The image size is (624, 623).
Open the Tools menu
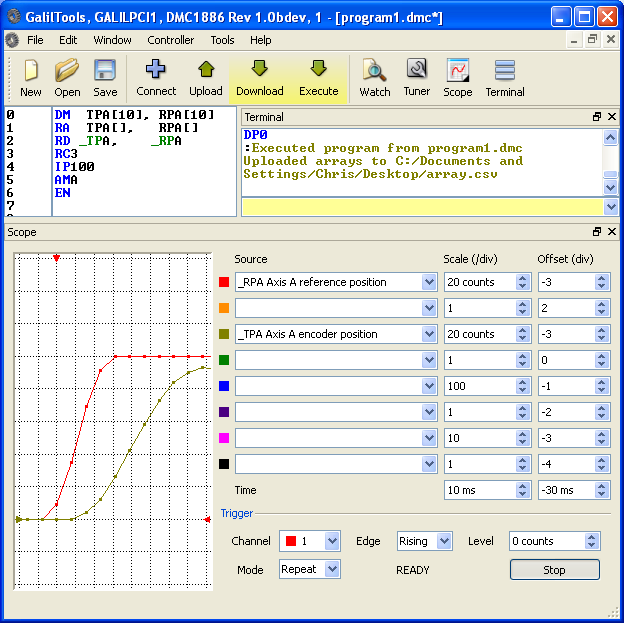pos(222,40)
